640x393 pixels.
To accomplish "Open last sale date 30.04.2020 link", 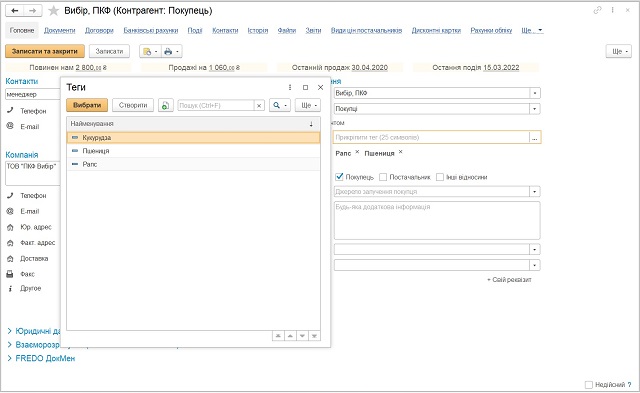I will (x=369, y=67).
